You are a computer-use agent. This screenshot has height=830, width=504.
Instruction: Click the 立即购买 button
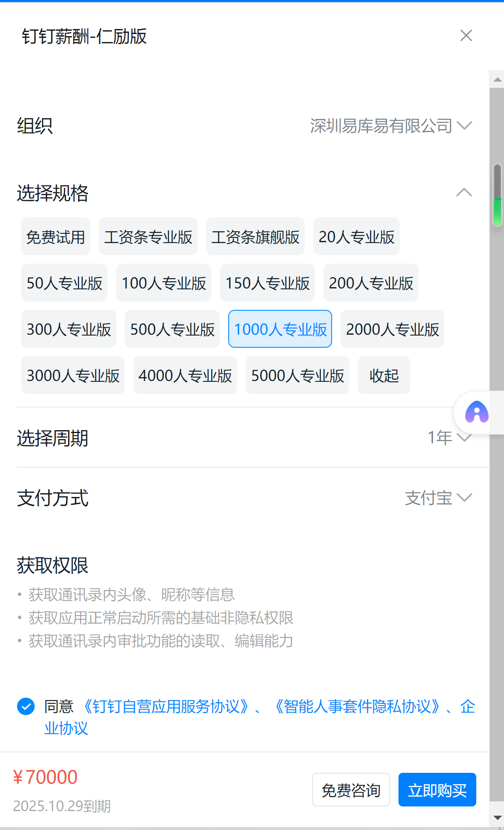pyautogui.click(x=437, y=790)
